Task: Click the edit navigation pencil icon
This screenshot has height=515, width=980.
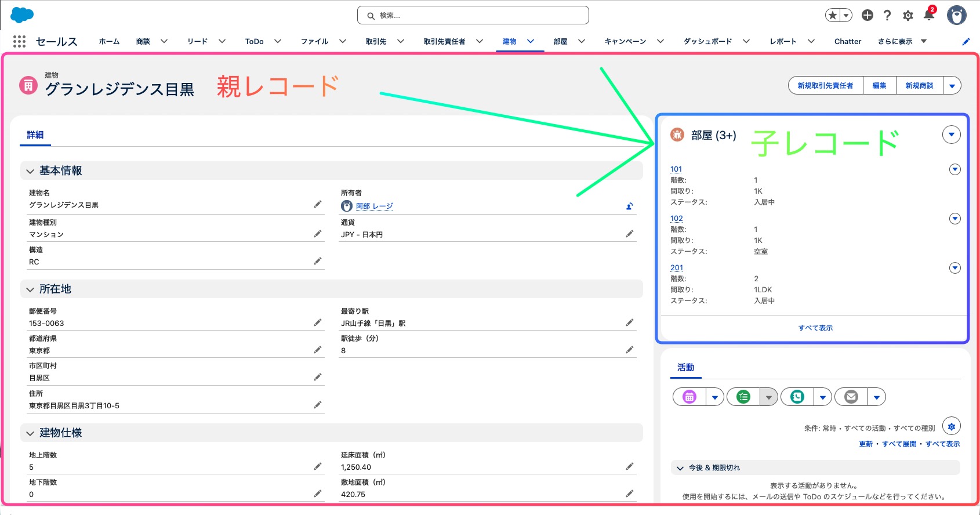Action: (x=966, y=42)
